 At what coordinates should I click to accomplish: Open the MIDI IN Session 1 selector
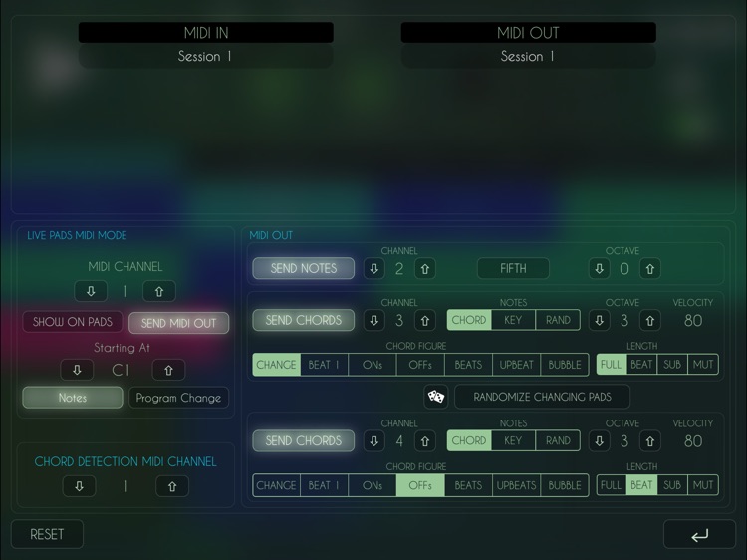pyautogui.click(x=206, y=56)
